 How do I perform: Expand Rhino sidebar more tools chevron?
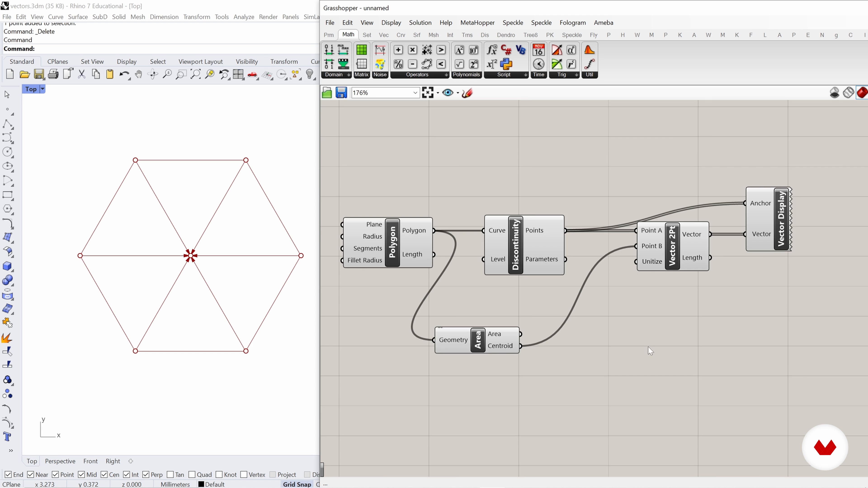[11, 451]
